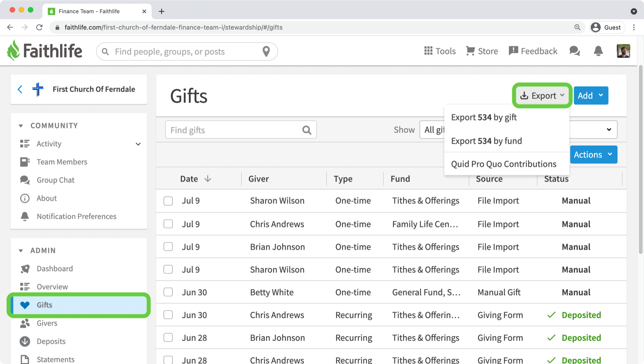Check the Brian Johnson Jul 9 row
The image size is (644, 364).
point(168,247)
